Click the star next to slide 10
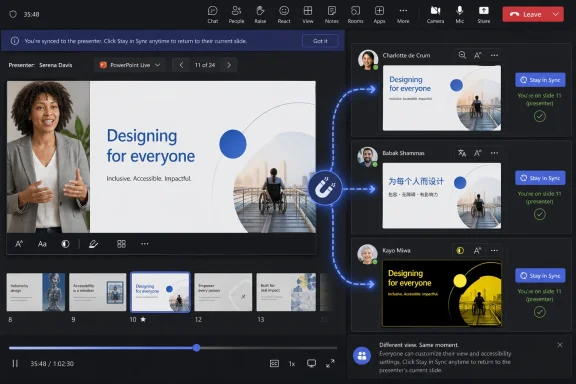Screen dimensions: 576x384 [x=143, y=319]
